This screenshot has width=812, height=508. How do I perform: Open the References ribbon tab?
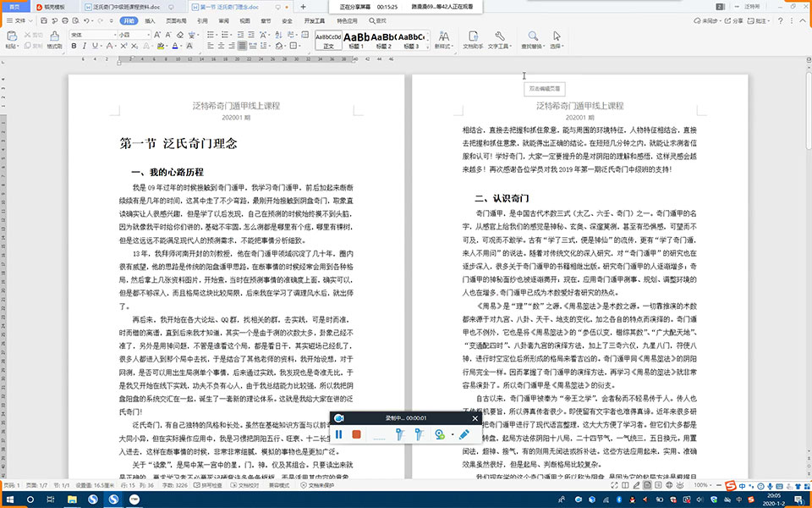click(202, 20)
